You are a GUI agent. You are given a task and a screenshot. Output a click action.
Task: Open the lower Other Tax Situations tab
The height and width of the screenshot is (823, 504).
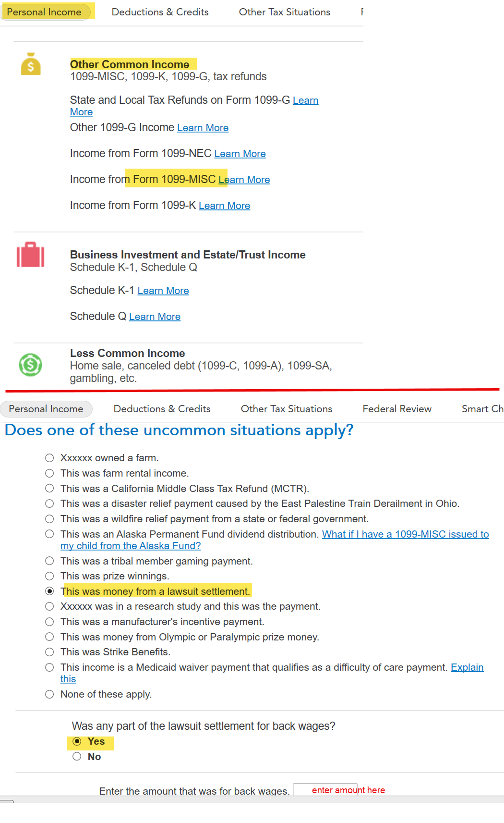(287, 409)
